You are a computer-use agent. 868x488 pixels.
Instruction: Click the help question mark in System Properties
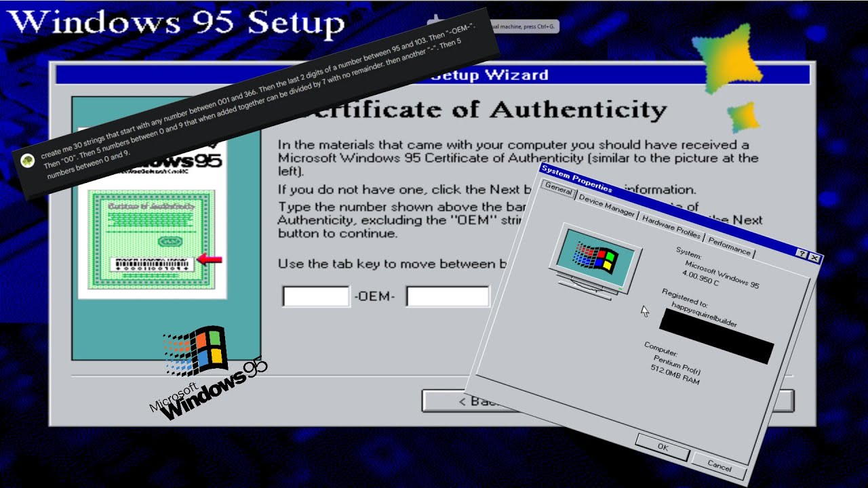coord(803,254)
